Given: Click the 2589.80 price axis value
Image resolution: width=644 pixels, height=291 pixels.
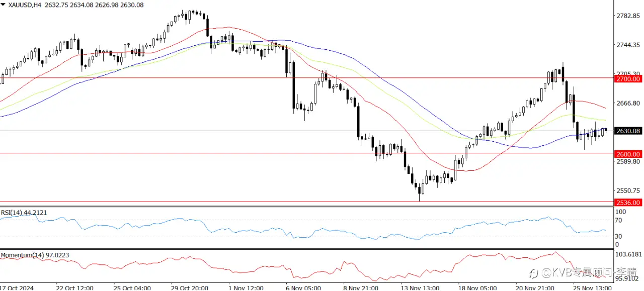Looking at the screenshot, I should tap(629, 161).
